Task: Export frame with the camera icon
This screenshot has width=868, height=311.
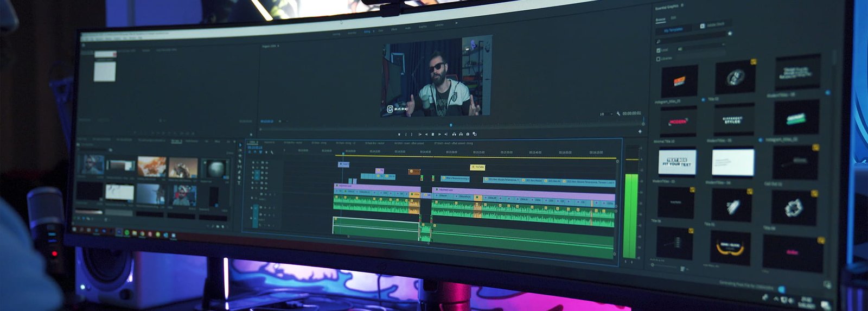Action: click(x=468, y=134)
